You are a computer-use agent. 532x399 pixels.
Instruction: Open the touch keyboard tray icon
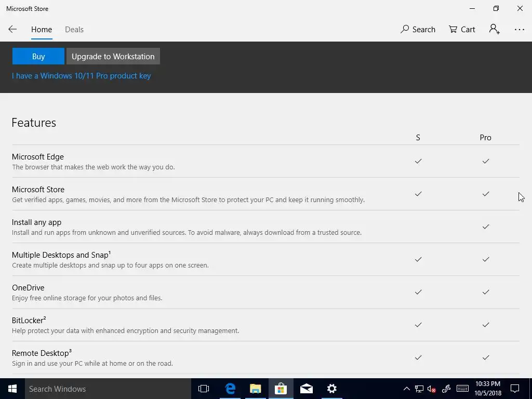[x=462, y=389]
